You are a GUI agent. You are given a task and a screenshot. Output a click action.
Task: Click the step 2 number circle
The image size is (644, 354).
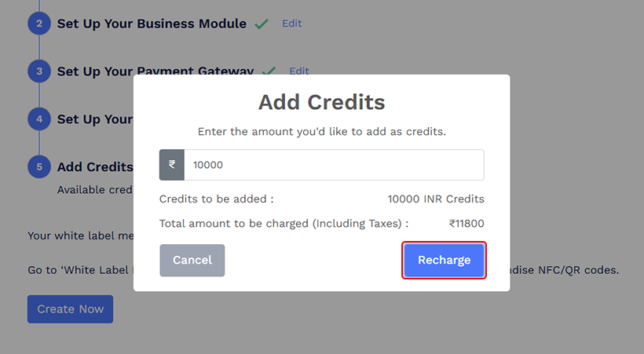[x=39, y=24]
